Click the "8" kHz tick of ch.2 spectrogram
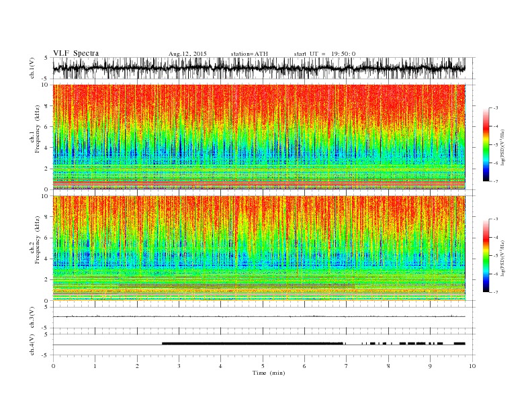 pos(47,217)
